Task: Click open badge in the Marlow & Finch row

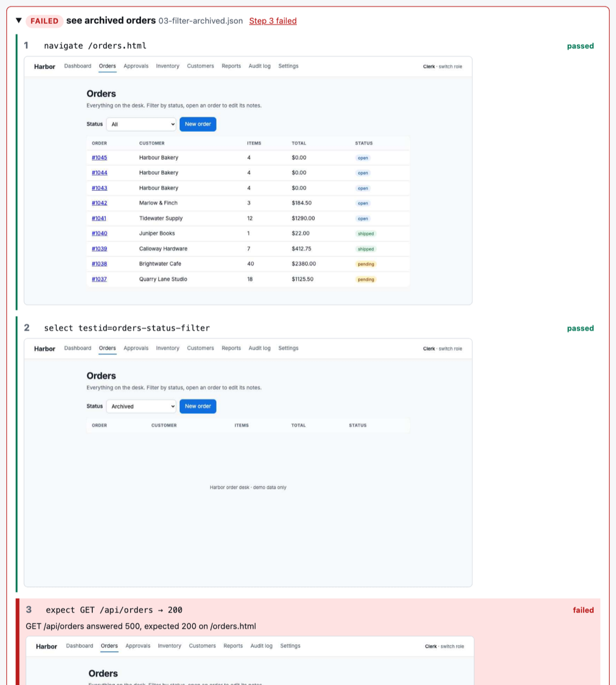Action: (x=363, y=204)
